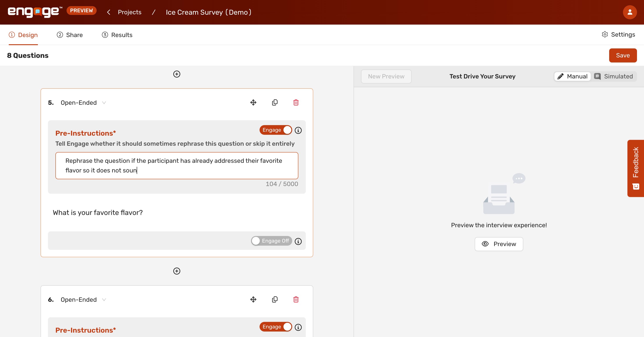Open question 5 type dropdown Open-Ended
Image resolution: width=644 pixels, height=337 pixels.
(x=83, y=103)
